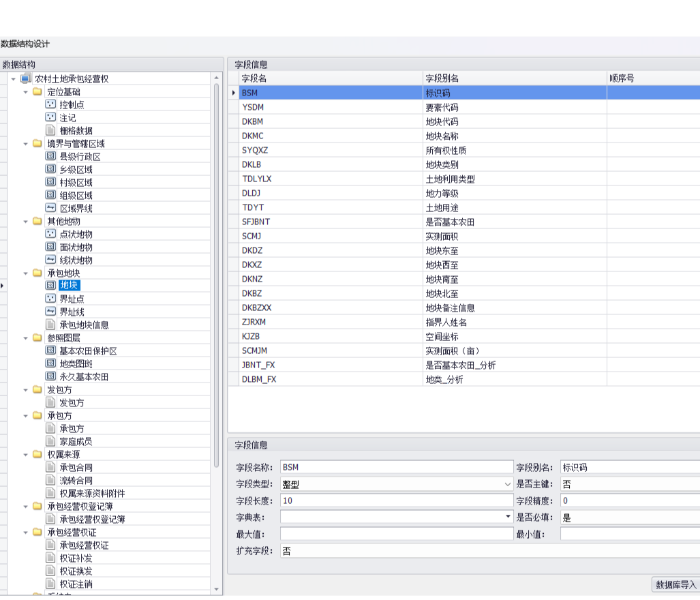Collapse the 参照图层 folder
The height and width of the screenshot is (600, 700).
coord(25,338)
